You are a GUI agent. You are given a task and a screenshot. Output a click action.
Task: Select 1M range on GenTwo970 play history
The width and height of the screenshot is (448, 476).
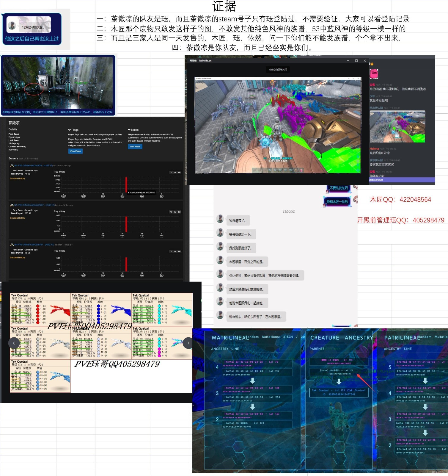pyautogui.click(x=175, y=172)
